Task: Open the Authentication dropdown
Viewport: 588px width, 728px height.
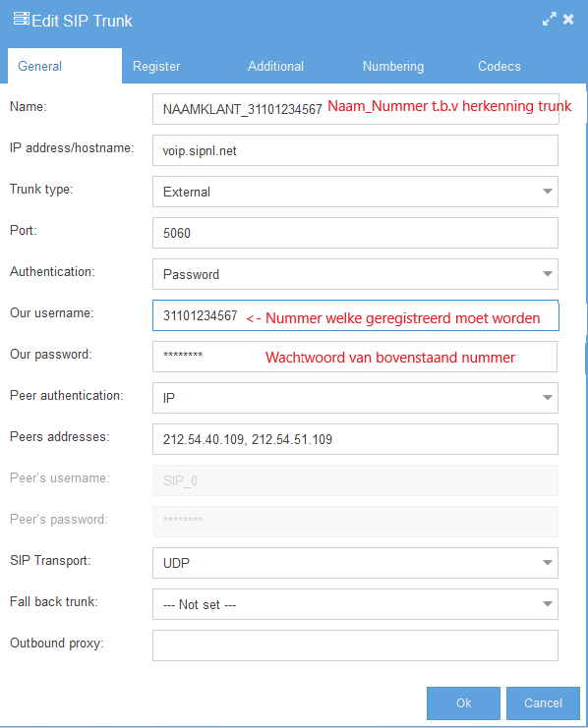Action: [355, 274]
